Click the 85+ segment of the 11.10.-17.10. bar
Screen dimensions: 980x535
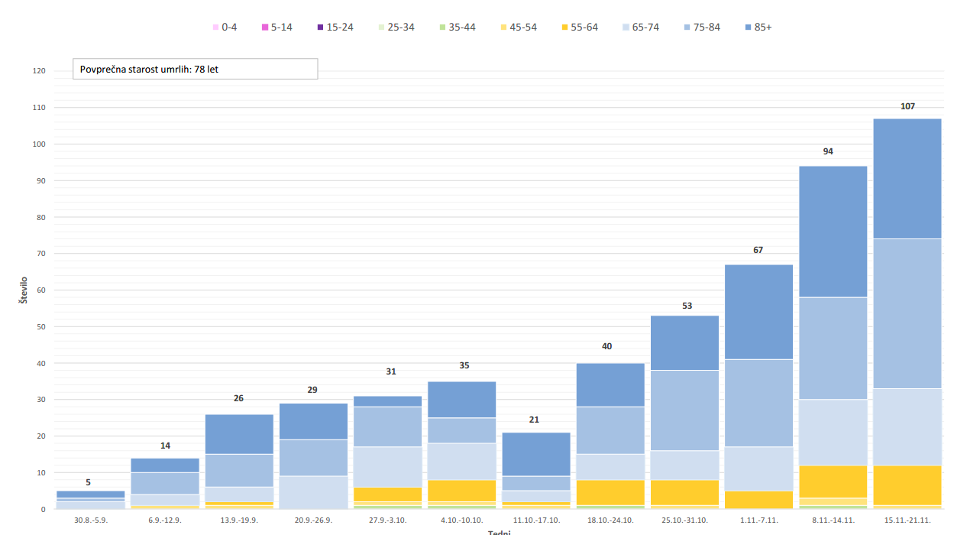pyautogui.click(x=536, y=455)
